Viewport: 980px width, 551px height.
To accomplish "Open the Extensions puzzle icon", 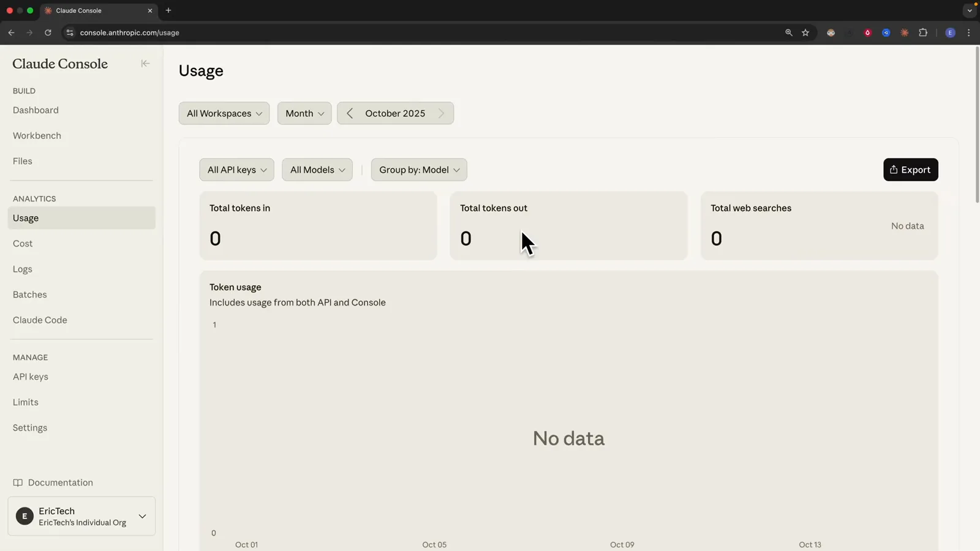I will (x=923, y=32).
